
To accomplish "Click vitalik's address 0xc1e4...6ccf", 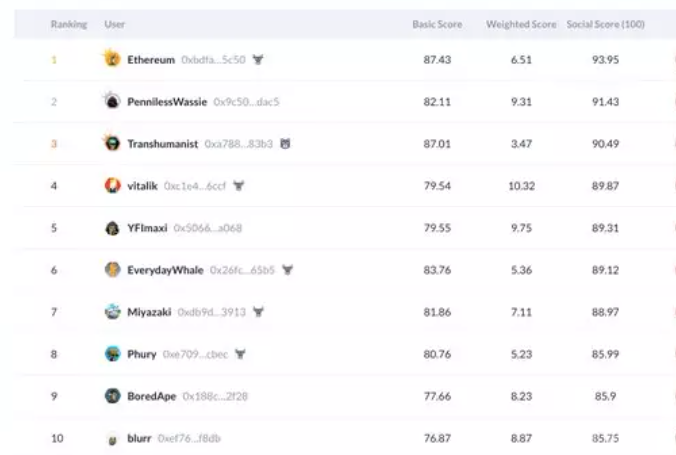I will [x=195, y=186].
